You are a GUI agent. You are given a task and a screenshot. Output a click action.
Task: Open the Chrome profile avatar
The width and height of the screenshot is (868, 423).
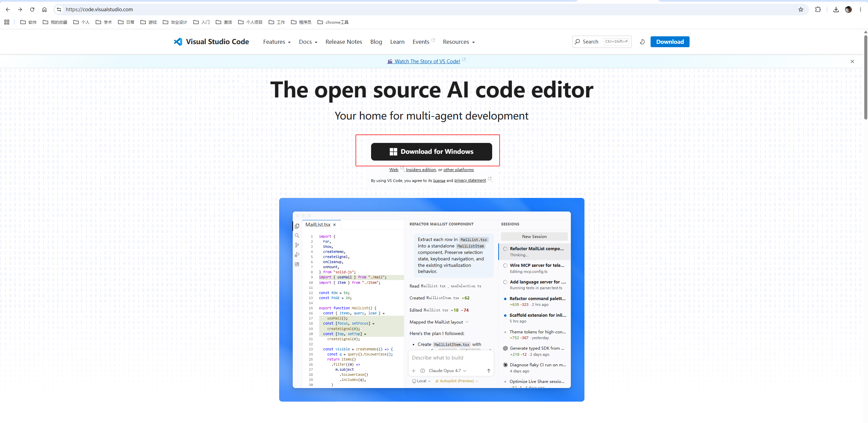coord(848,10)
